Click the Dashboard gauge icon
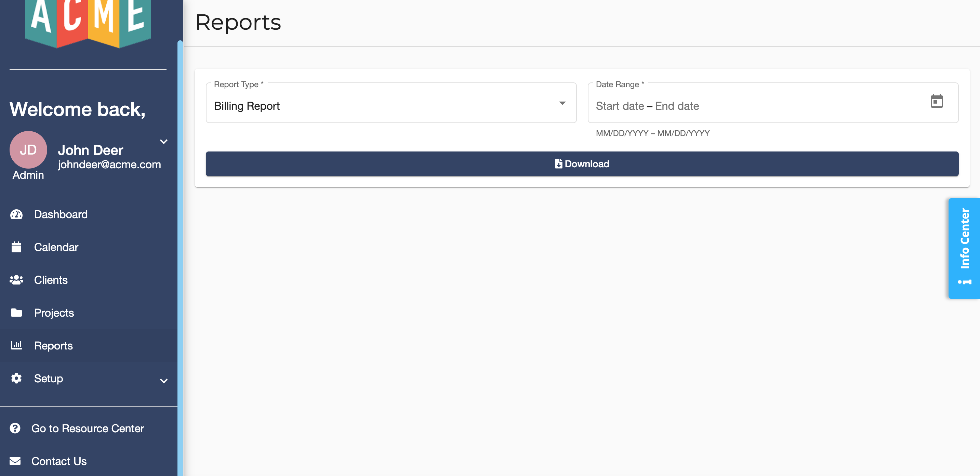This screenshot has height=476, width=980. (16, 214)
